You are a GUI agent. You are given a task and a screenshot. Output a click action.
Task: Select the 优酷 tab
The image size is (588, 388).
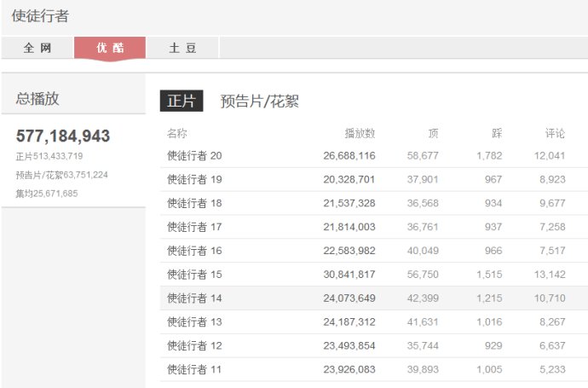[110, 48]
